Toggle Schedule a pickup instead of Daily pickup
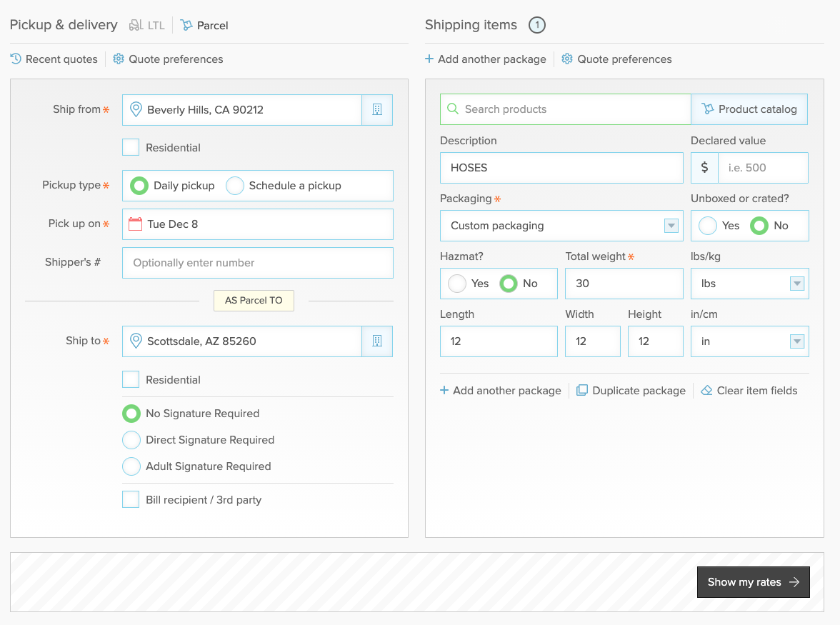The image size is (840, 625). point(235,185)
